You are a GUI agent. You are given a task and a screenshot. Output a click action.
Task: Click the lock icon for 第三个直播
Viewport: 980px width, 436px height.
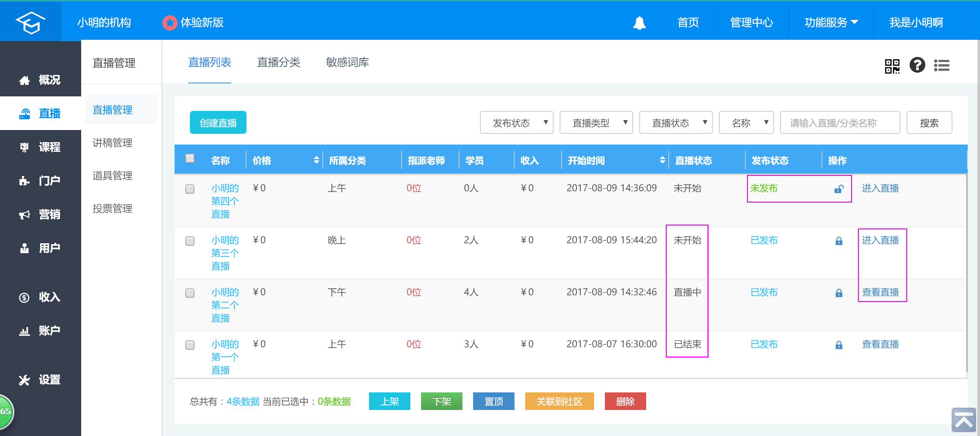[839, 241]
